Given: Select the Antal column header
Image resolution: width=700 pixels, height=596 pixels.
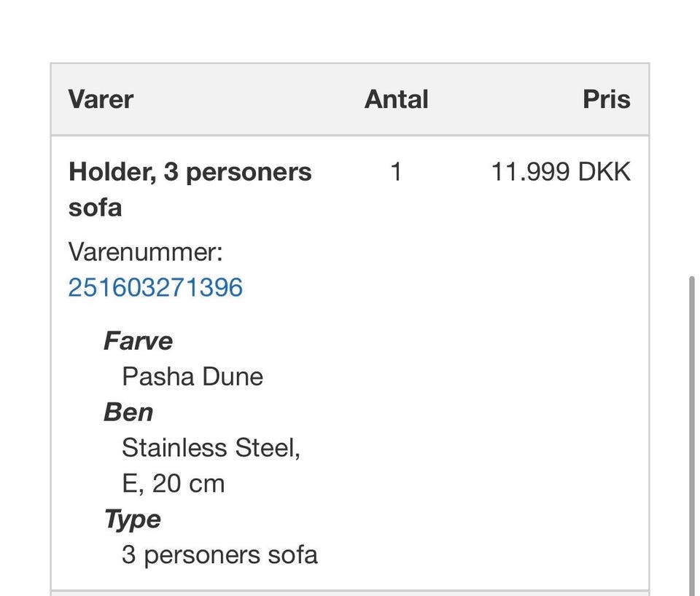Looking at the screenshot, I should (x=396, y=99).
